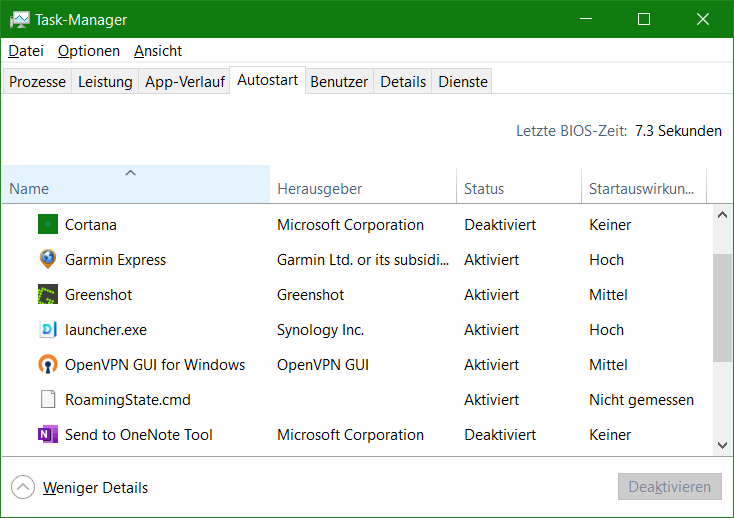
Task: Click the OneNote icon in list
Action: 48,434
